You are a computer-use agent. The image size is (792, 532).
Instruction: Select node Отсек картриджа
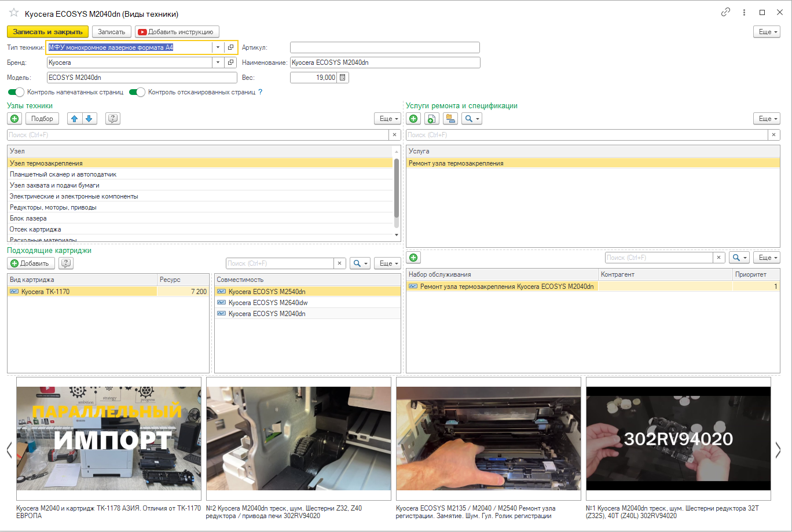pos(200,229)
